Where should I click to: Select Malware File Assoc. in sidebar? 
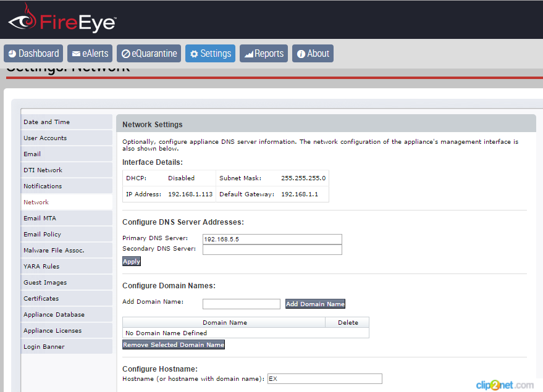(x=67, y=250)
